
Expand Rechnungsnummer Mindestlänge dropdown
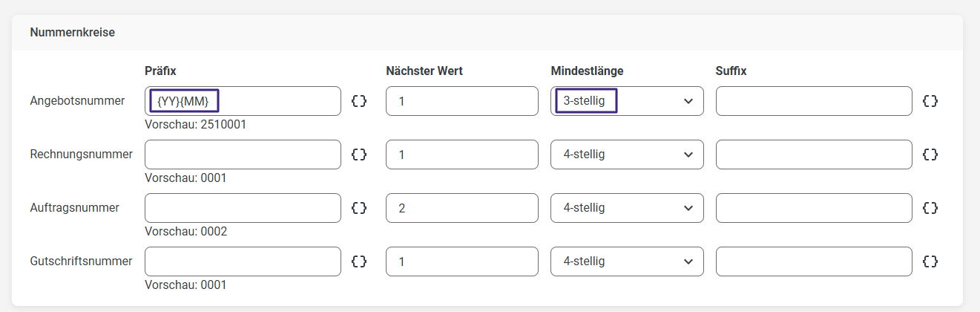(627, 155)
